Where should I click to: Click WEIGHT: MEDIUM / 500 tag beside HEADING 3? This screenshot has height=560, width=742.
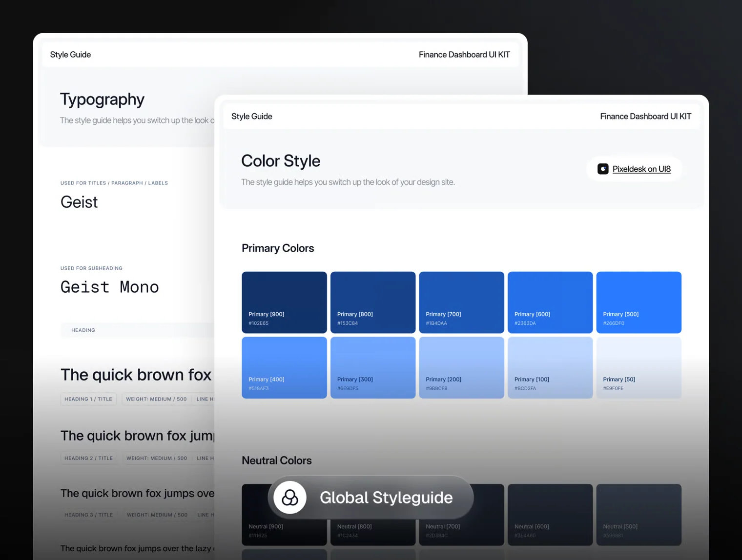(x=157, y=515)
